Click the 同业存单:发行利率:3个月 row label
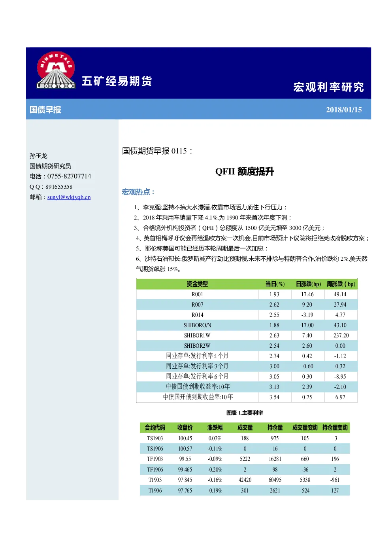Screen dimensions: 392x555 (x=197, y=366)
